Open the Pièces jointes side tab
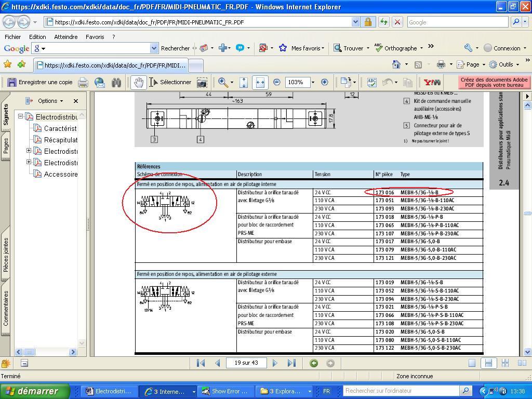This screenshot has height=399, width=532. [x=6, y=255]
